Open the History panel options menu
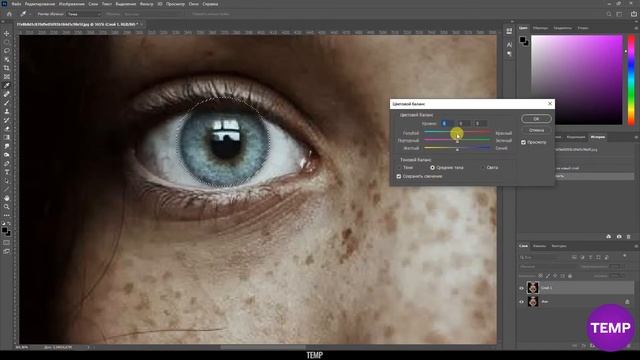The width and height of the screenshot is (640, 360). point(636,137)
